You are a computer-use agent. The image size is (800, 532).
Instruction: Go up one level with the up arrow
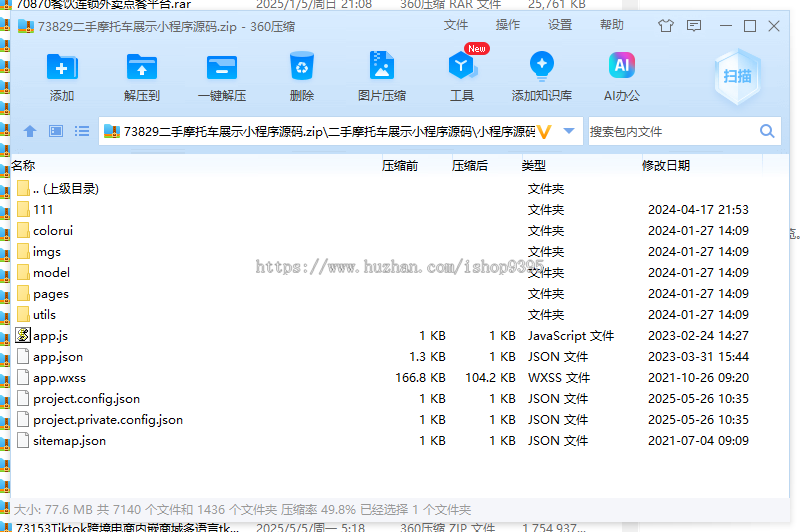30,132
